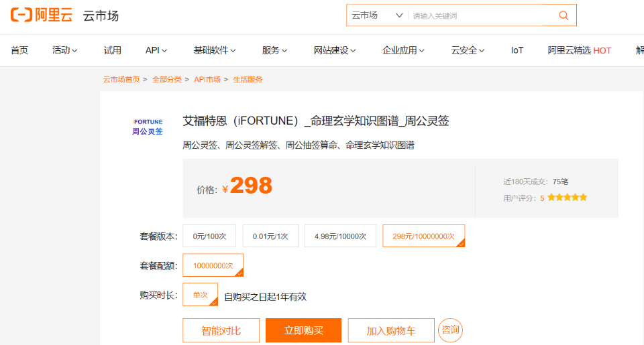
Task: Select the 298元/10000000次 package
Action: pos(423,236)
